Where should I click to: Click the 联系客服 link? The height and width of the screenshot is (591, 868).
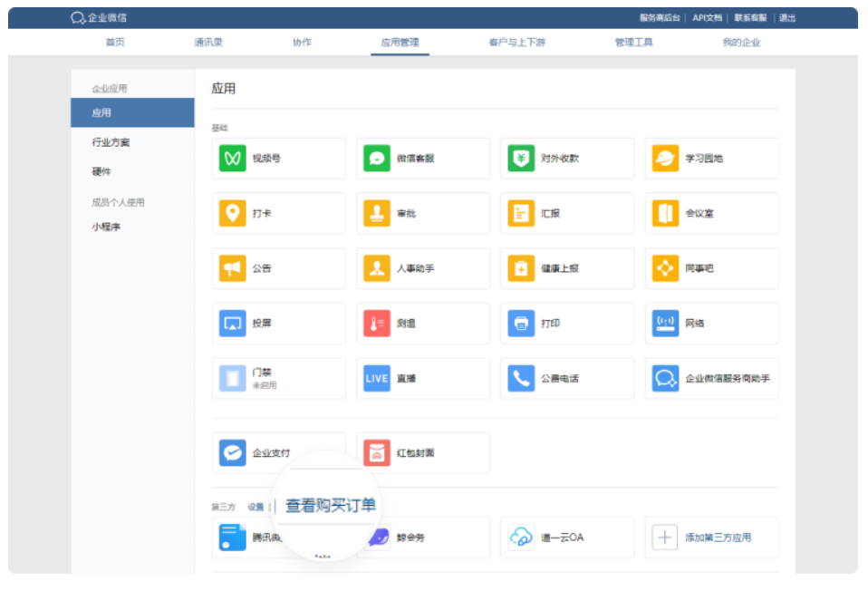(750, 18)
